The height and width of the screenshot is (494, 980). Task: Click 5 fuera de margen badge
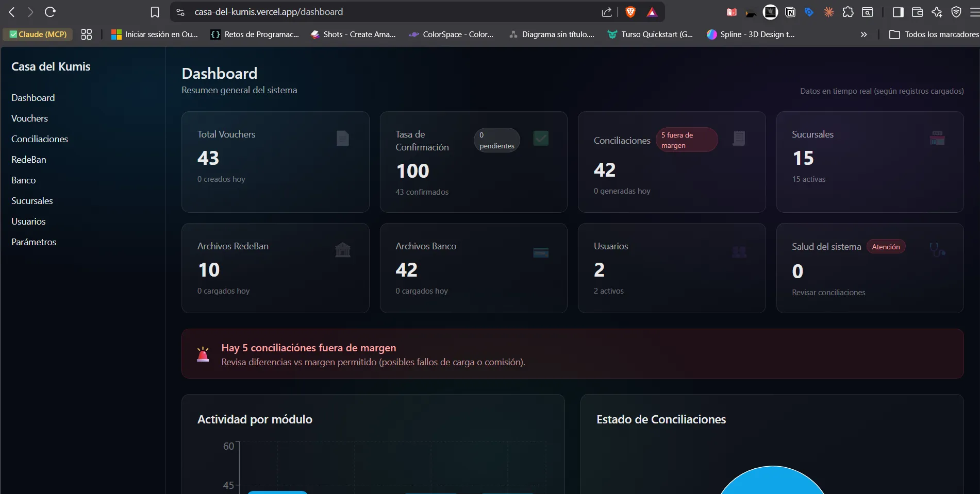[x=687, y=140]
